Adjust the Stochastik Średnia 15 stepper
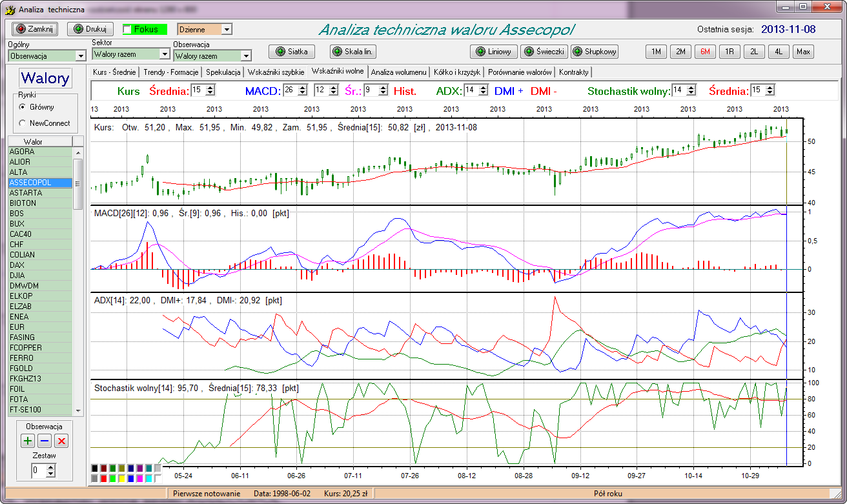Viewport: 847px width, 504px height. (770, 90)
